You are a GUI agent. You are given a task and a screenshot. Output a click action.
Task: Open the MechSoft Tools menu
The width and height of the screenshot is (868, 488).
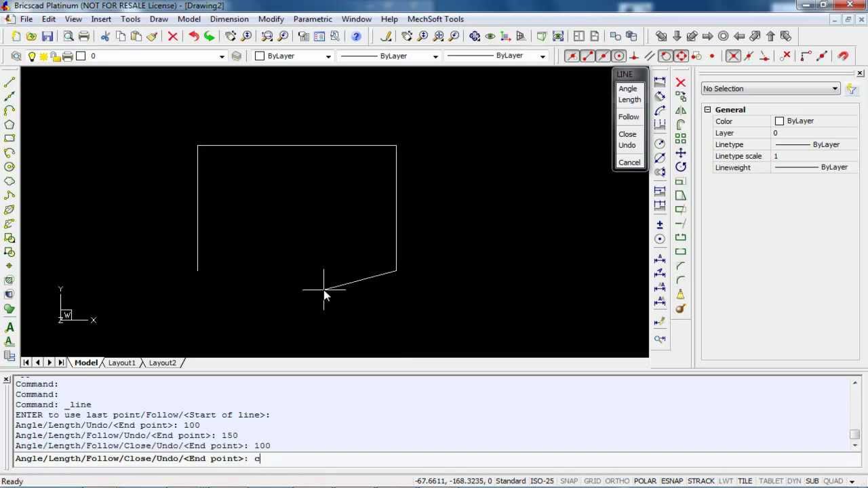[x=435, y=19]
